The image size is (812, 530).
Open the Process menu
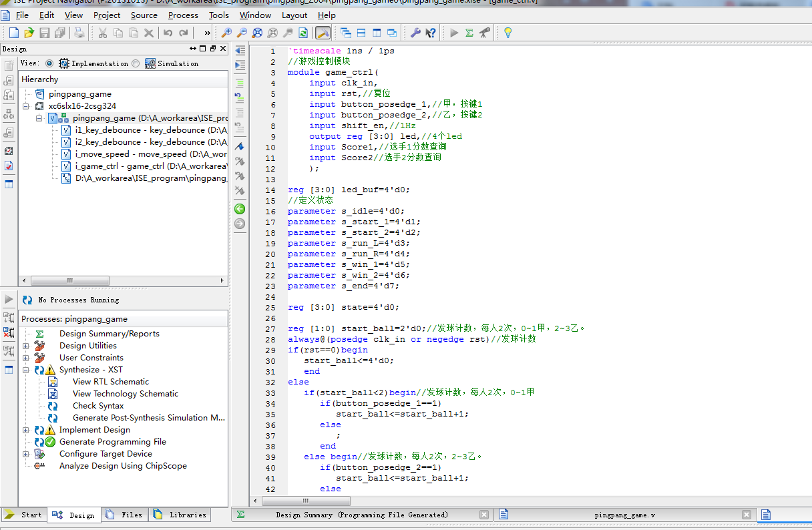click(182, 15)
